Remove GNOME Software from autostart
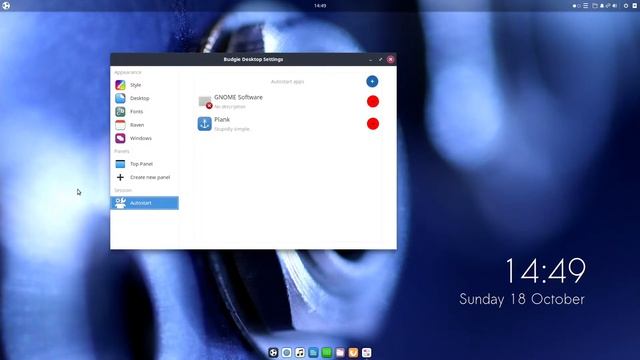 pos(373,101)
